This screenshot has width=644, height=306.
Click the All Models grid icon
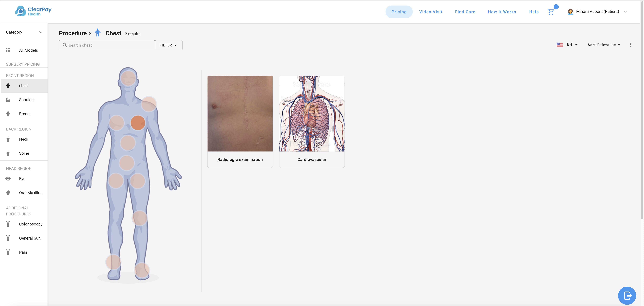[x=8, y=50]
